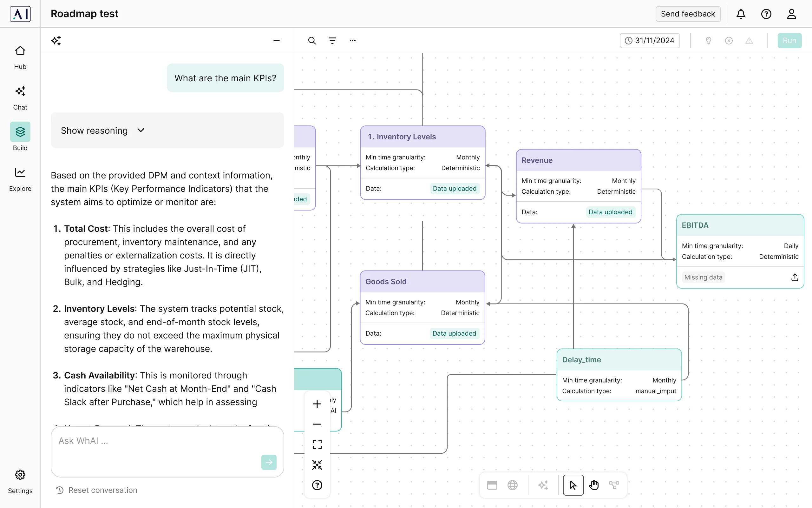Click the 'Total Cost' bold heading

pyautogui.click(x=86, y=229)
